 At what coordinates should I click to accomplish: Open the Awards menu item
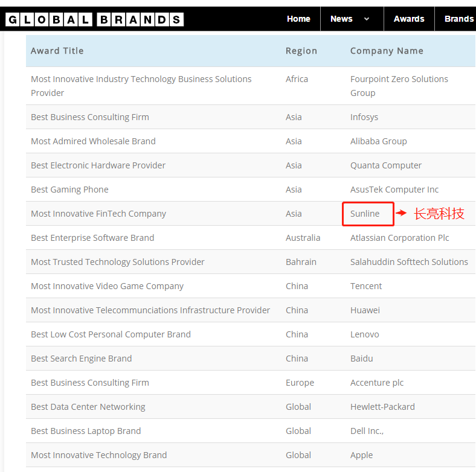coord(408,19)
